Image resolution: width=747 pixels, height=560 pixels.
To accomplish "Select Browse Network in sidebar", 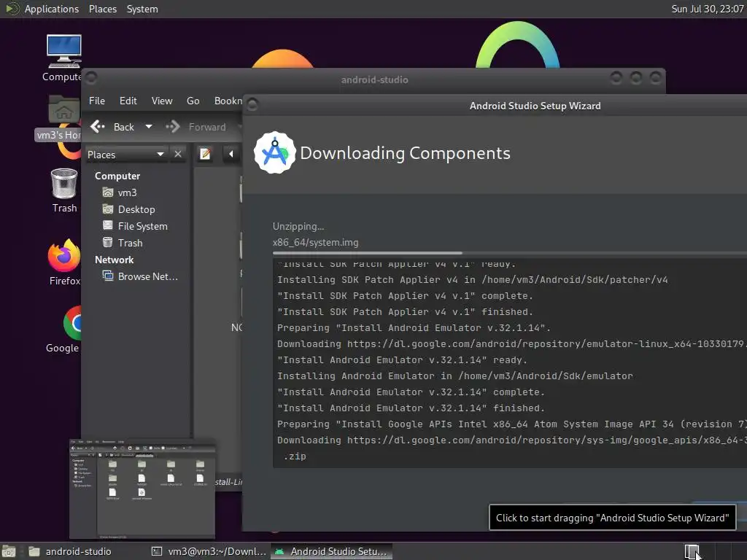I will click(x=147, y=276).
